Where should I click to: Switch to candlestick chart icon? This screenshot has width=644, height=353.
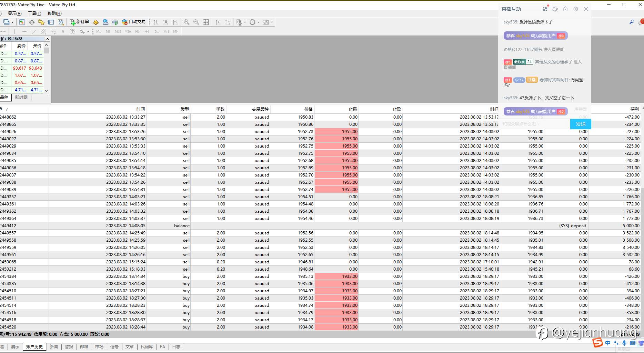pos(165,22)
